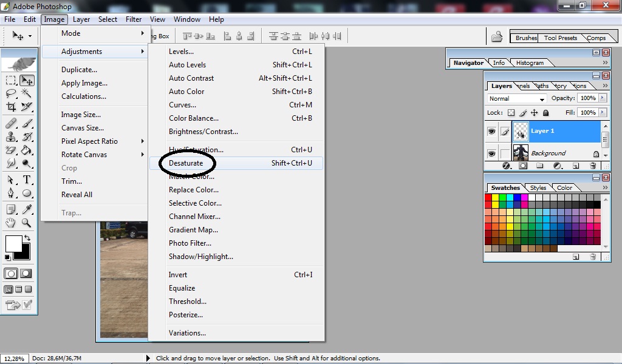Select the Rectangular Marquee tool
The width and height of the screenshot is (622, 364).
coord(11,81)
